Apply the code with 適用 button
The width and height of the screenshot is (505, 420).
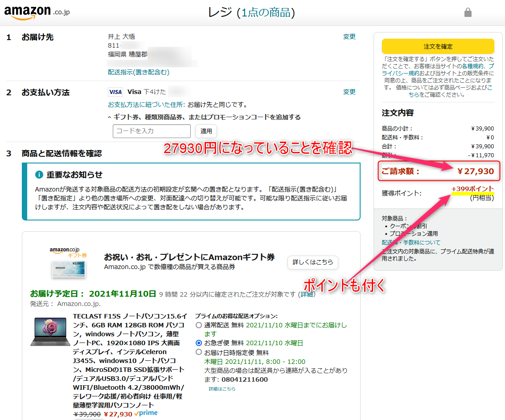206,131
